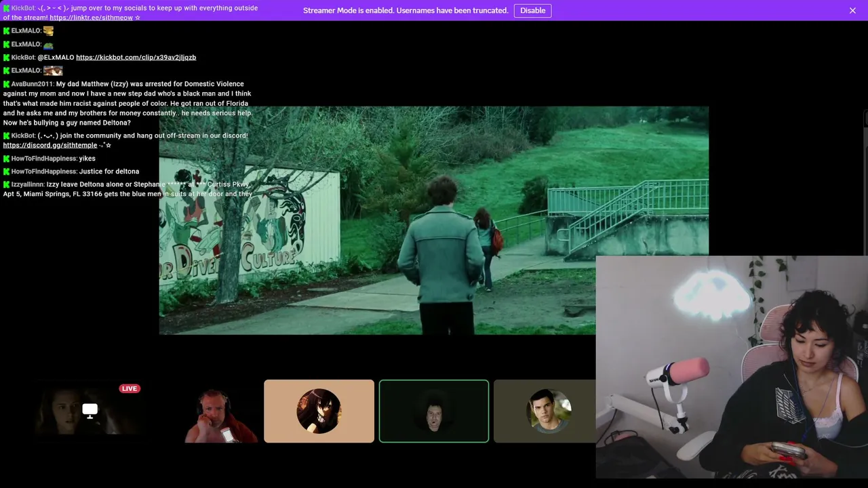Click the streamer webcam overlay

(x=732, y=367)
